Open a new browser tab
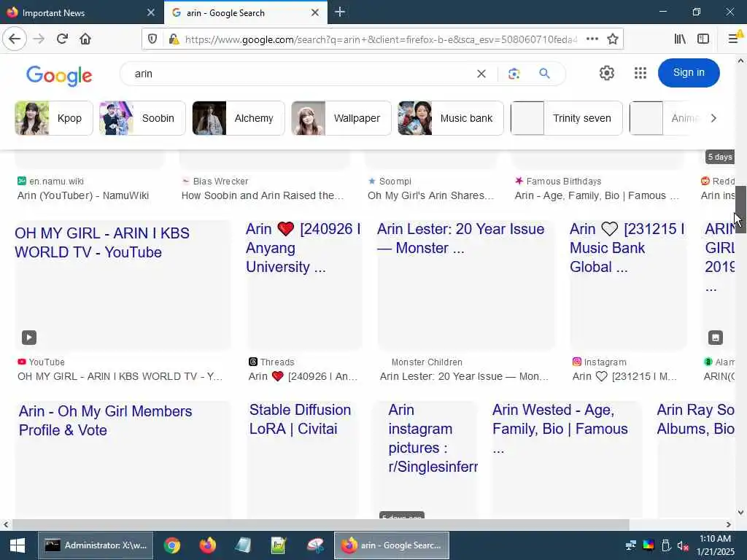 coord(340,12)
